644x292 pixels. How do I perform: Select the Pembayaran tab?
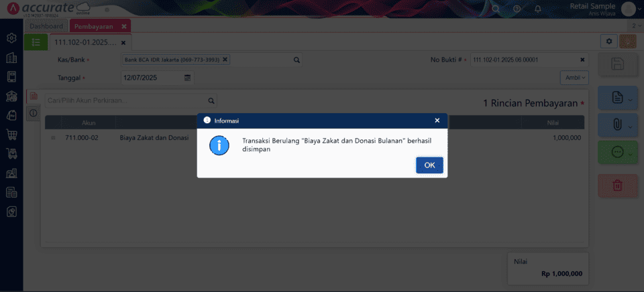pos(93,26)
